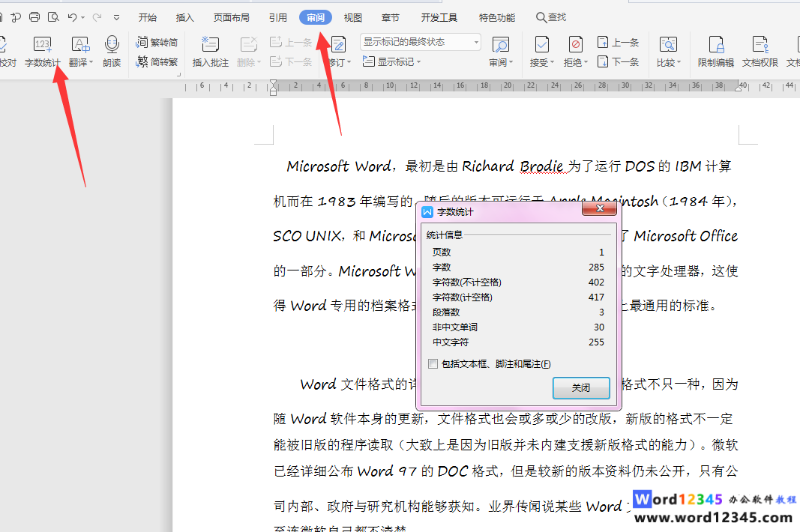Toggle 包括文本框、脚注和尾注 checkbox
Screen dimensions: 800x532
pos(433,363)
